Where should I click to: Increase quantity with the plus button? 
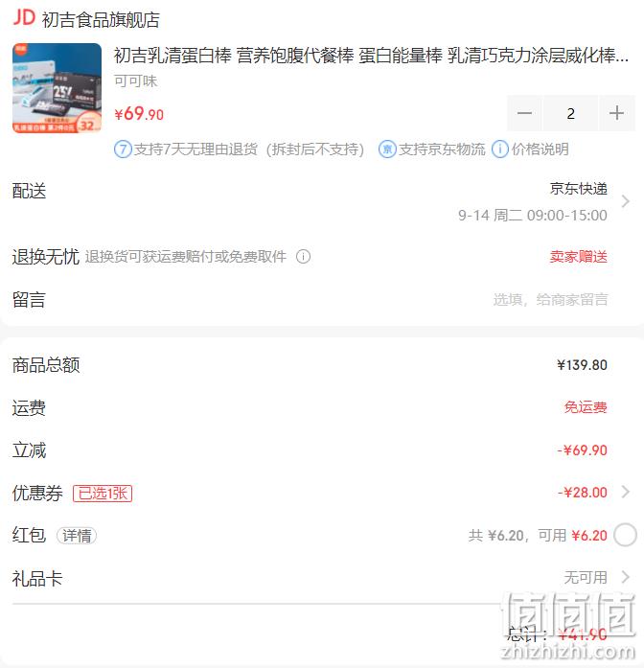[x=617, y=113]
